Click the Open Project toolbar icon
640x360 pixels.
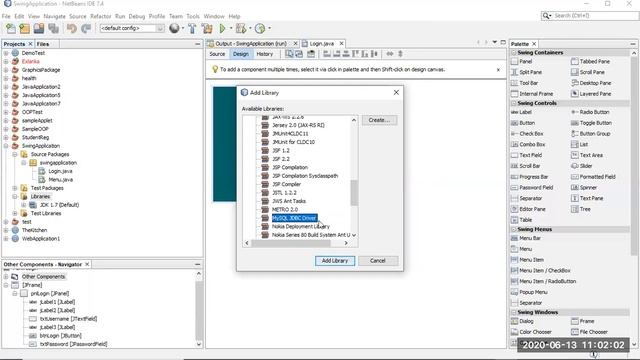(39, 28)
